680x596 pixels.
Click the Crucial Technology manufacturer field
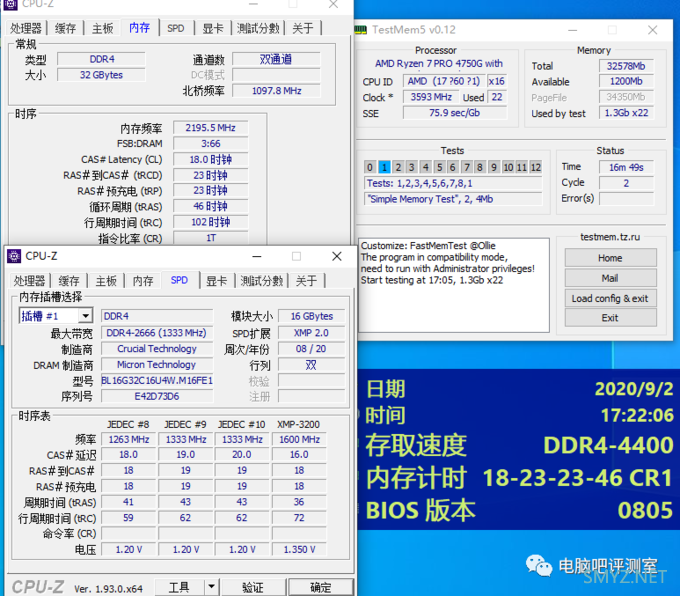click(157, 349)
